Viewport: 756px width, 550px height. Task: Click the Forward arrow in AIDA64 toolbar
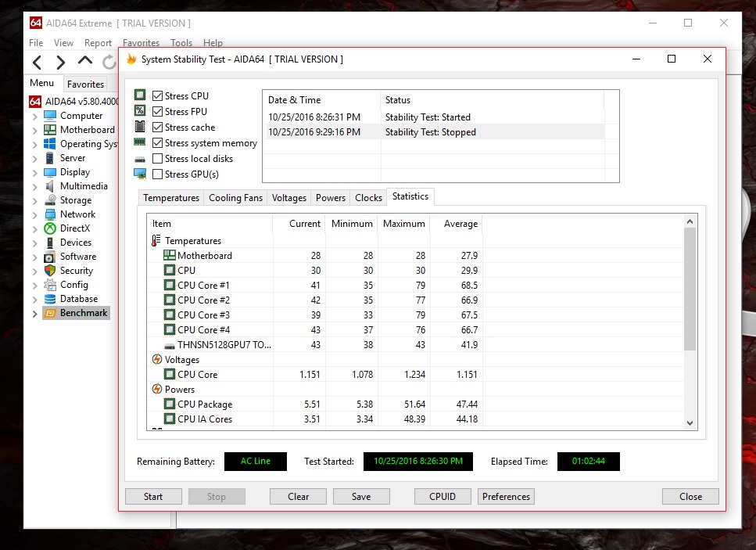coord(60,63)
